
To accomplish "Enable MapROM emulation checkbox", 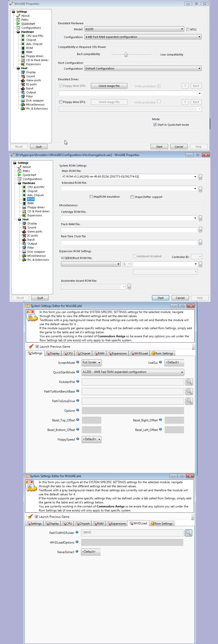I will 91,197.
